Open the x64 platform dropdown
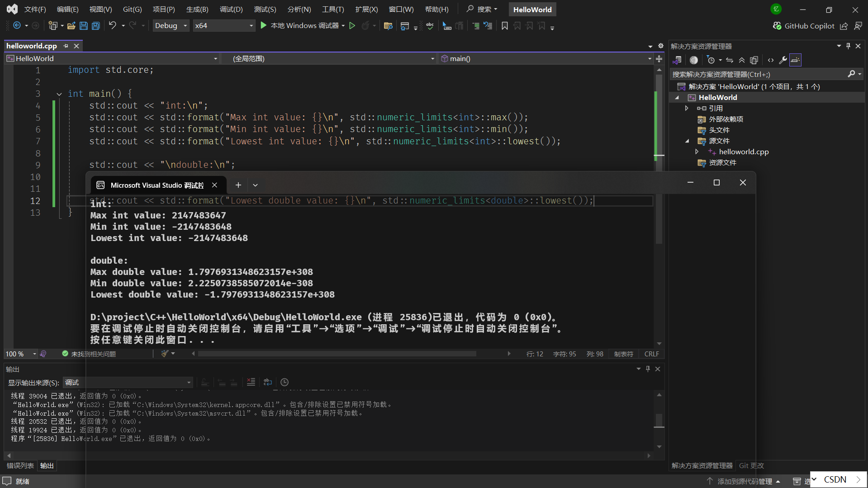868x488 pixels. [x=224, y=26]
